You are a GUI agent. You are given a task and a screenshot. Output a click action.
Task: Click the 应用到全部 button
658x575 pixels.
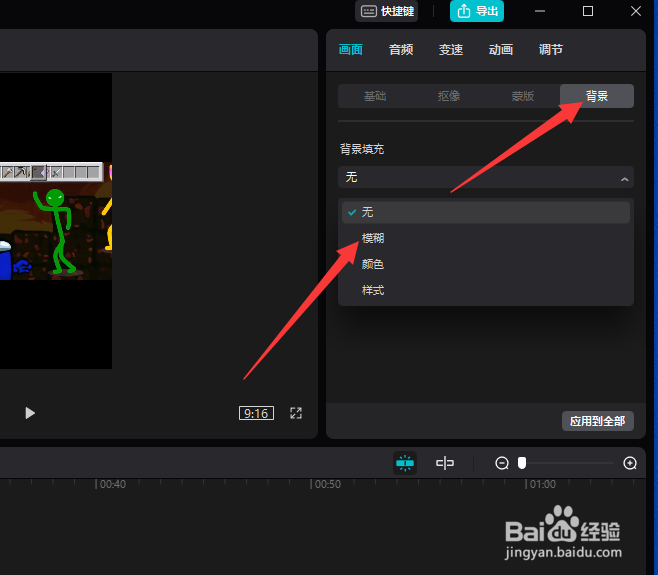[x=598, y=421]
